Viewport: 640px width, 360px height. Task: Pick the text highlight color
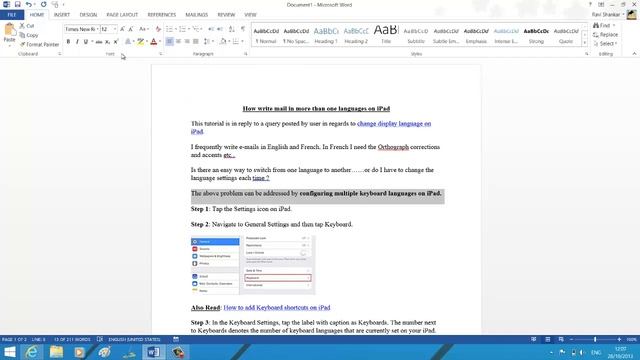coord(141,42)
